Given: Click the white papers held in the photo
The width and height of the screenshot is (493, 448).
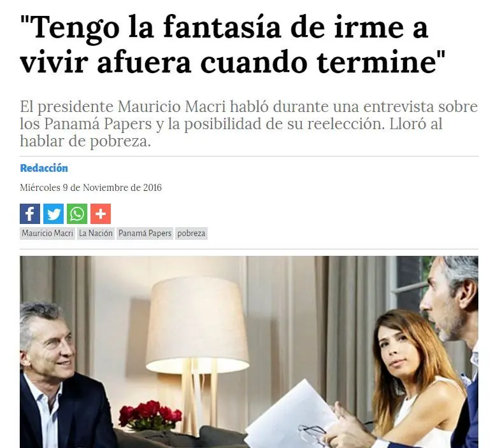Looking at the screenshot, I should [x=289, y=415].
